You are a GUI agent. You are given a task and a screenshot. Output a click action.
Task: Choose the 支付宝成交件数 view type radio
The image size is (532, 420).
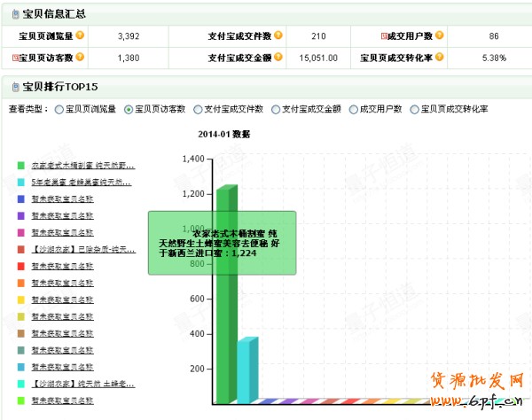point(198,110)
